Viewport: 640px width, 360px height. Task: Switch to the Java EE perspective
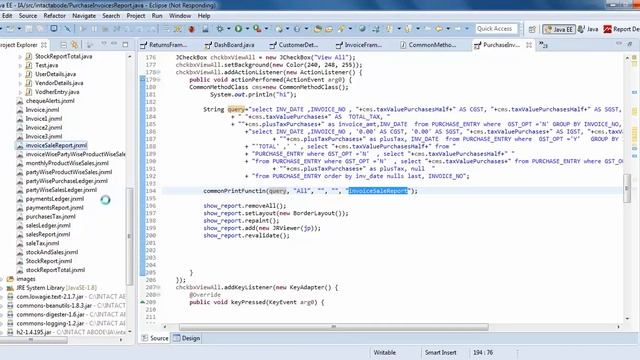click(559, 29)
